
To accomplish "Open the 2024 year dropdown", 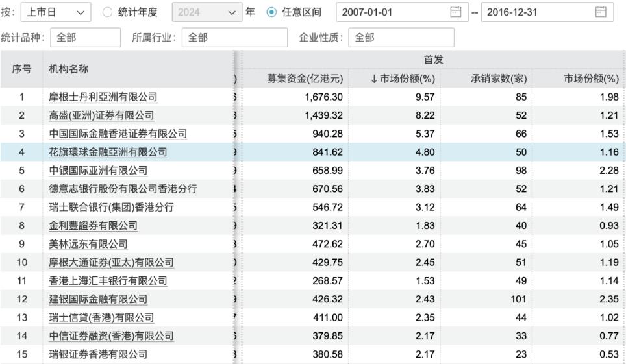I will tap(207, 12).
